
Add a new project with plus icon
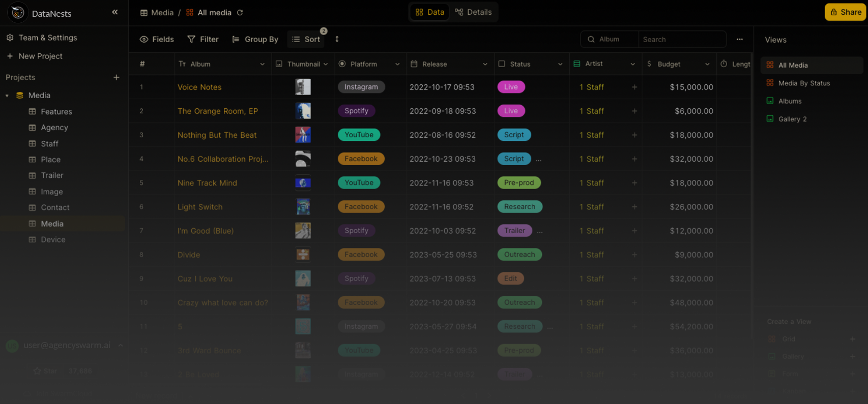116,77
